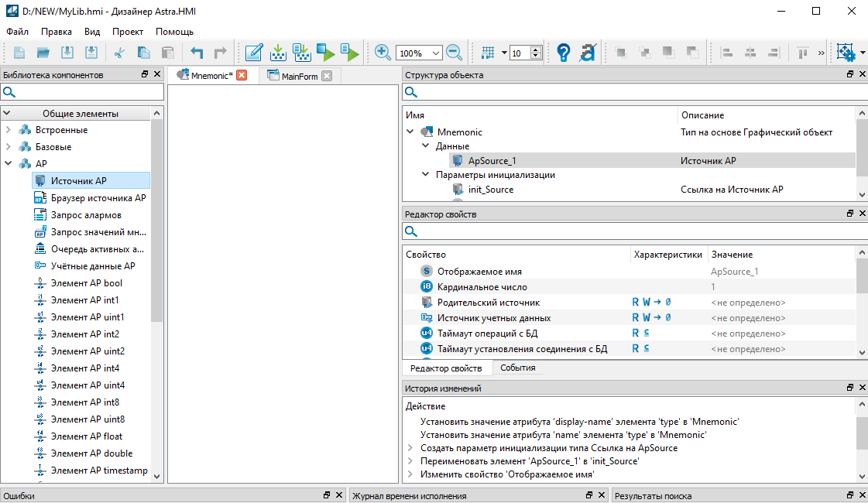
Task: Select 'Источник AP' in component library
Action: [79, 180]
